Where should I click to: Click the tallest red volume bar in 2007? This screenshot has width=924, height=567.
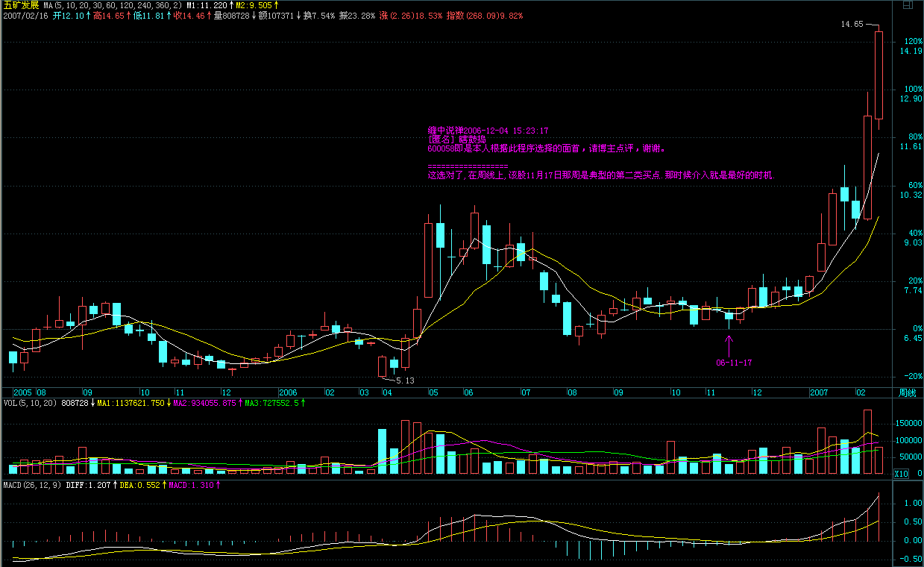point(867,442)
